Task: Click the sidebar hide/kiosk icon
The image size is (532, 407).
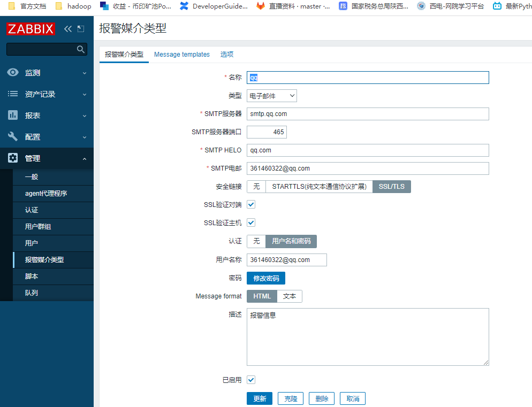Action: tap(81, 29)
